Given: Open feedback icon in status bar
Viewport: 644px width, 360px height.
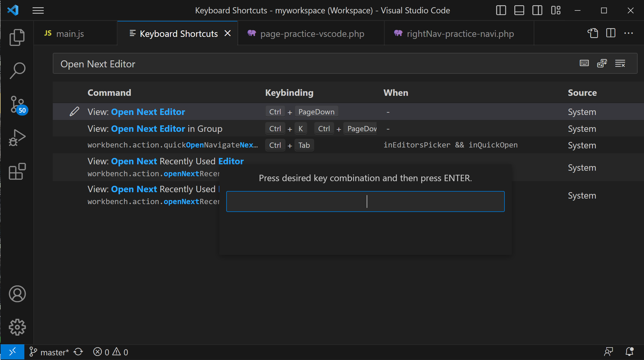Looking at the screenshot, I should pos(609,352).
